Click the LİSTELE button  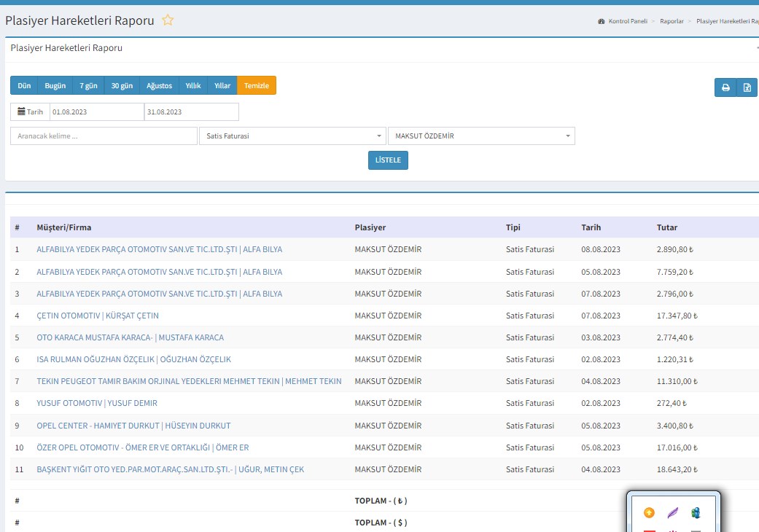pos(388,160)
